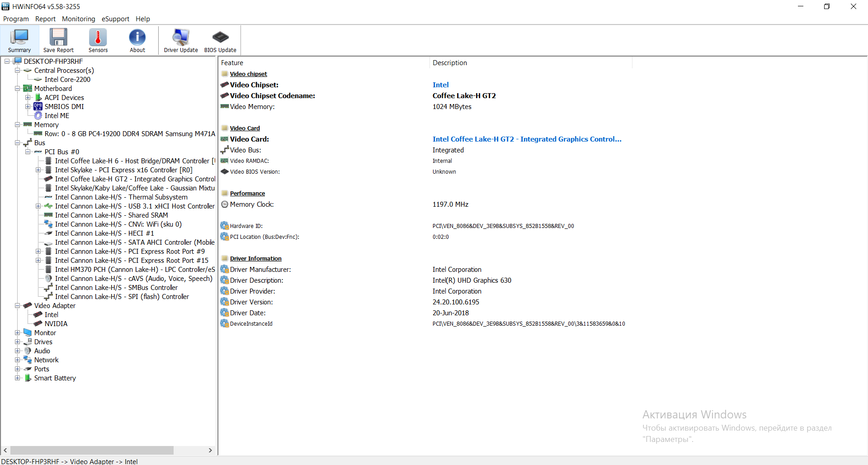Select the SMBIOS DMI icon
Screen dimensions: 868x465
38,106
